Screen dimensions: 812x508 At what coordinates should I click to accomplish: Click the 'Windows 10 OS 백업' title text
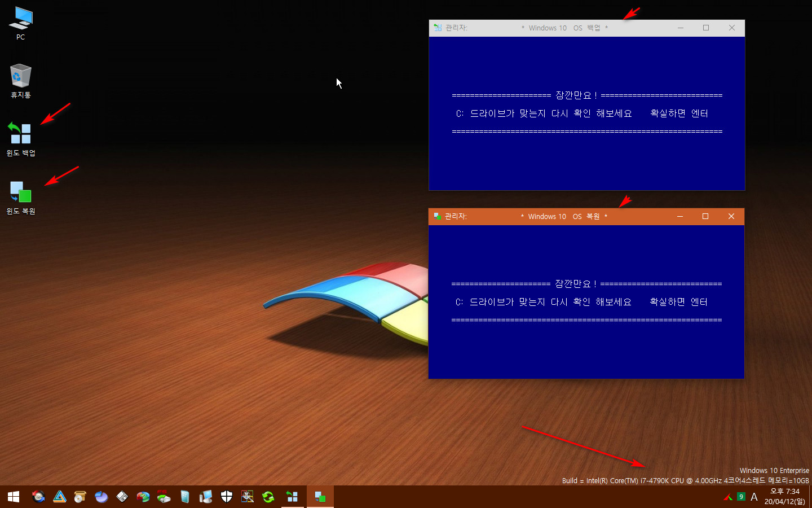(564, 28)
